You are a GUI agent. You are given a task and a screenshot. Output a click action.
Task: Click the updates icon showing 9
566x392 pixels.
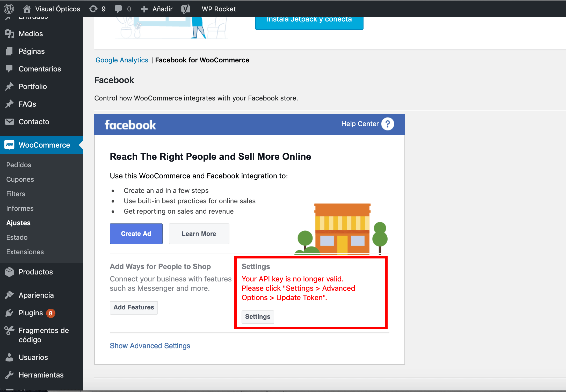pos(93,9)
